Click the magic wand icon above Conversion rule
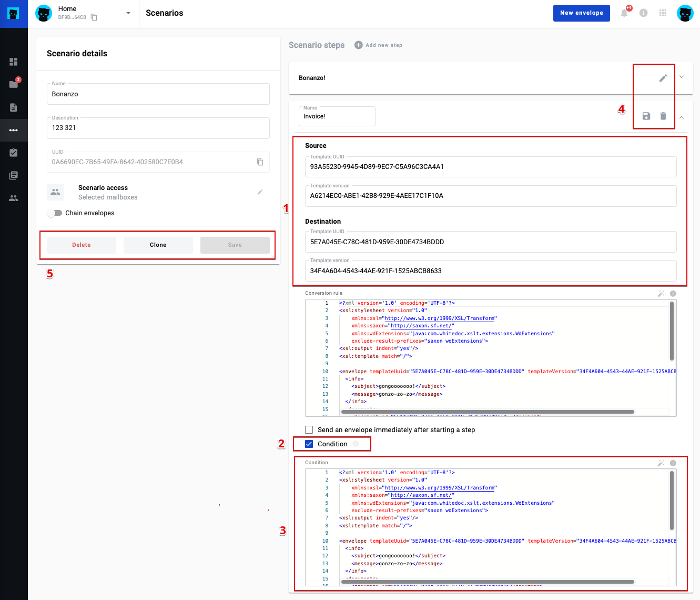Image resolution: width=700 pixels, height=600 pixels. click(x=661, y=294)
